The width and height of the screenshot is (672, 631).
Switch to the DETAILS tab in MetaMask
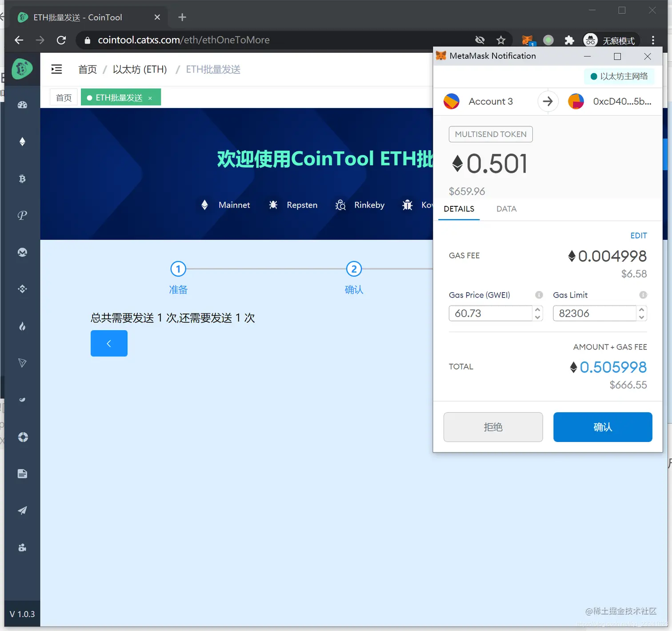click(x=459, y=209)
